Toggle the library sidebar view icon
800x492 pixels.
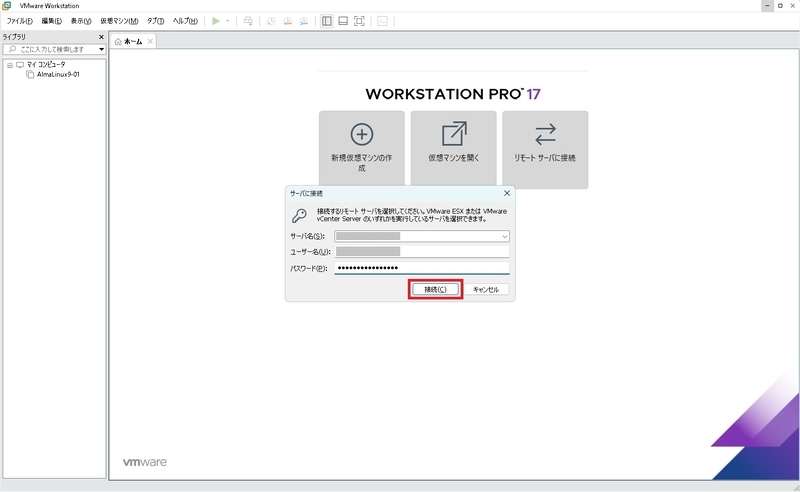click(x=327, y=21)
